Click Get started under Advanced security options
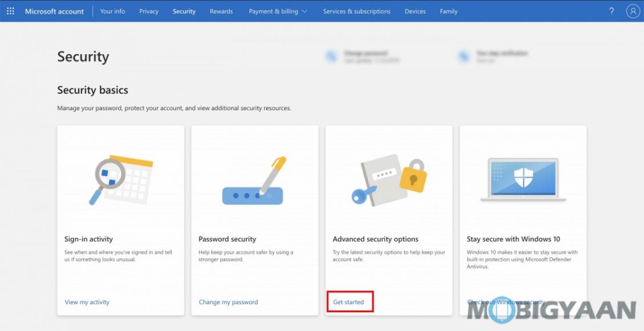The height and width of the screenshot is (331, 644). pos(349,302)
